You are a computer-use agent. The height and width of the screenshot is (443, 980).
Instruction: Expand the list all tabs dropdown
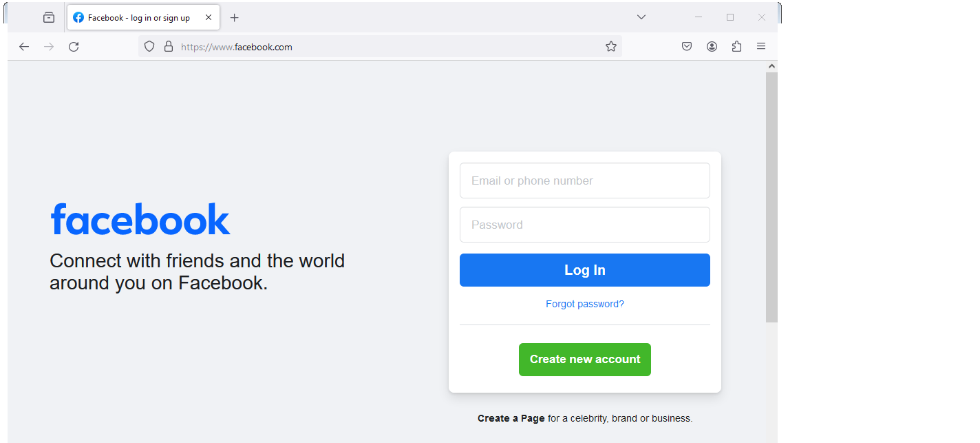pyautogui.click(x=641, y=17)
